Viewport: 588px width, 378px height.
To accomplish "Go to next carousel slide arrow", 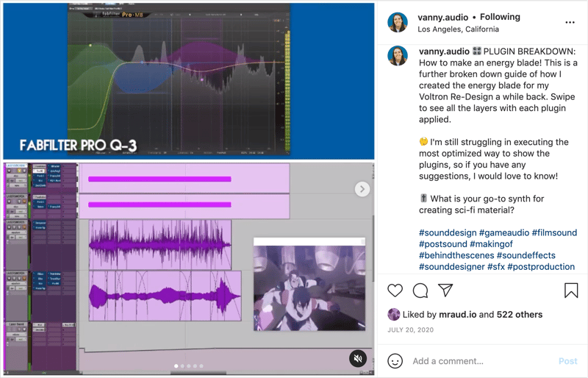I will point(362,189).
